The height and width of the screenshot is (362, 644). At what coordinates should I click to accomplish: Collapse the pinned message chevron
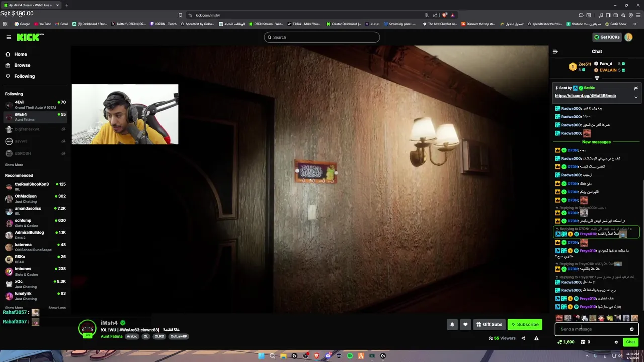coord(636,97)
